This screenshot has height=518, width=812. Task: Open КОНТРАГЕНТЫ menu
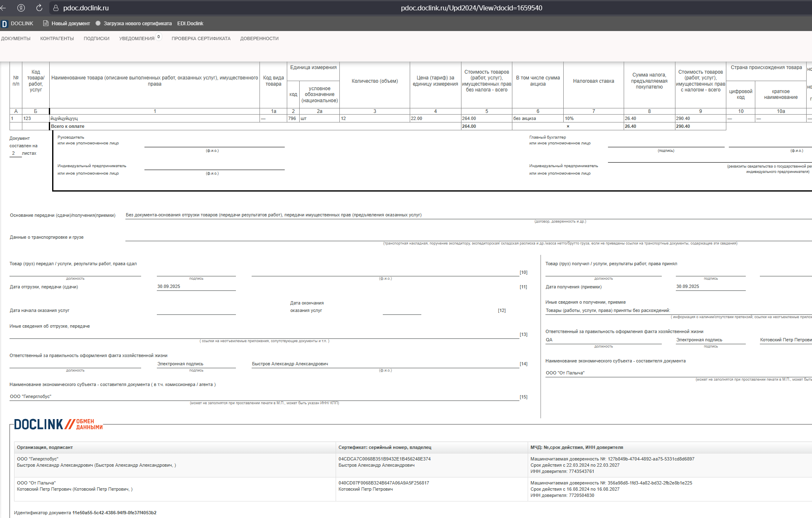point(57,38)
